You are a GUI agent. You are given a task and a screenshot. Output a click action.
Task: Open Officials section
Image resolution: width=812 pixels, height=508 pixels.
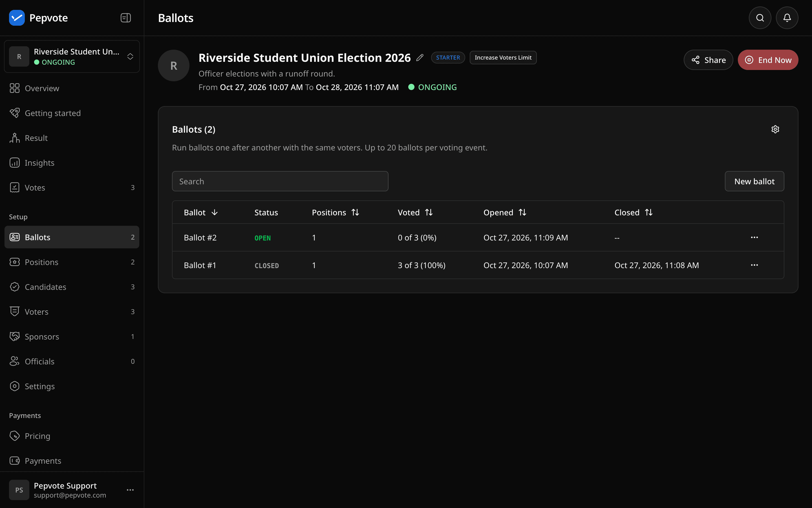click(72, 362)
